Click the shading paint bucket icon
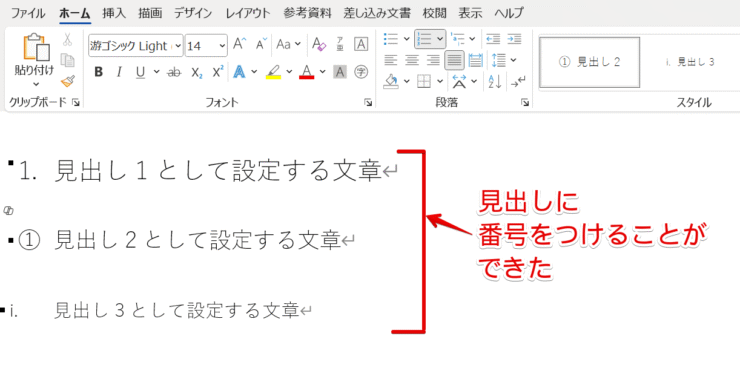This screenshot has width=740, height=382. (x=391, y=81)
